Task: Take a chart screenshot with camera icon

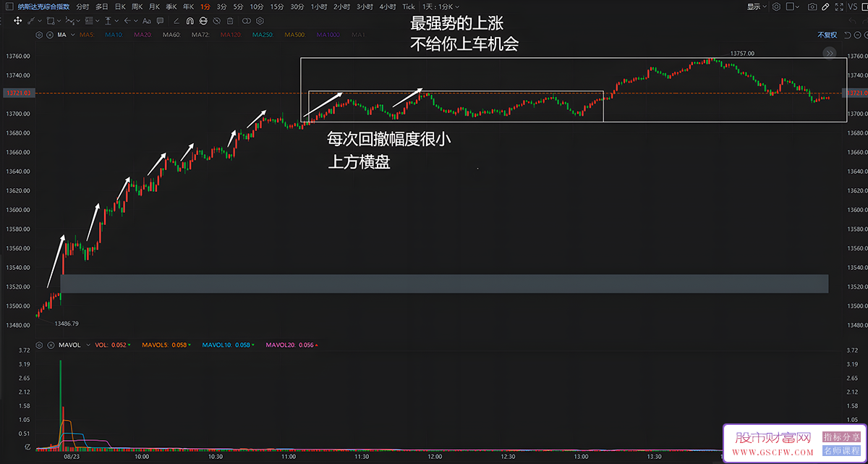Action: click(x=812, y=7)
